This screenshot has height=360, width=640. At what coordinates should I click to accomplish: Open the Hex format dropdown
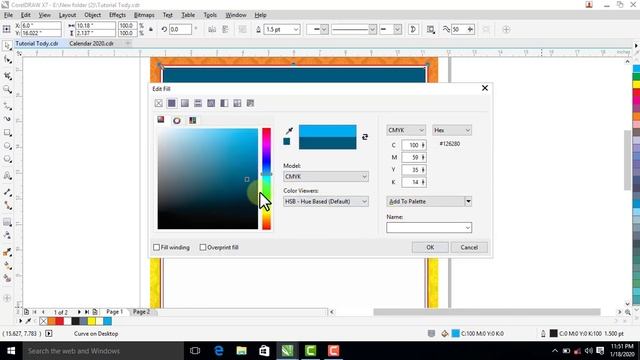click(x=452, y=130)
